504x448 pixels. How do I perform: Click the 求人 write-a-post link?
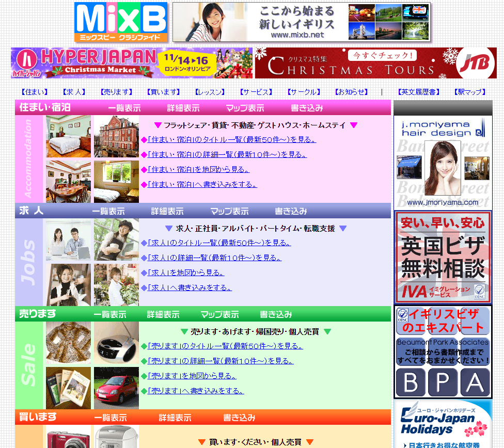[x=190, y=287]
